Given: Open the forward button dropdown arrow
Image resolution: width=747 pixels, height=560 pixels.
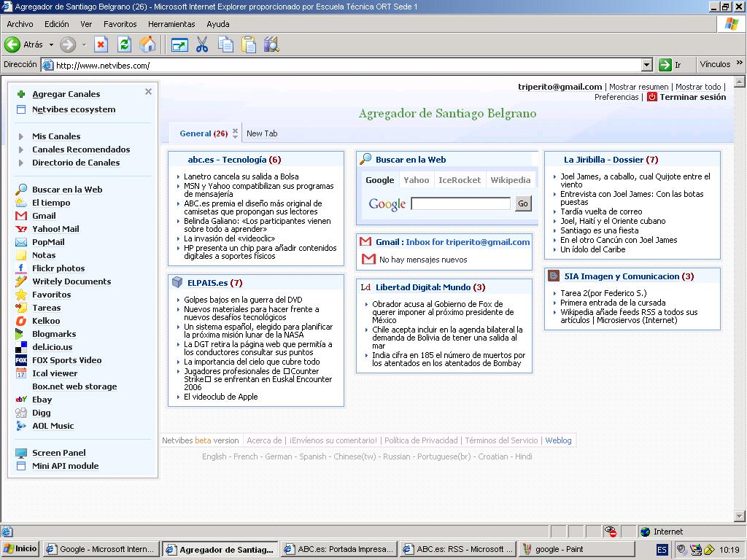Looking at the screenshot, I should [x=84, y=44].
